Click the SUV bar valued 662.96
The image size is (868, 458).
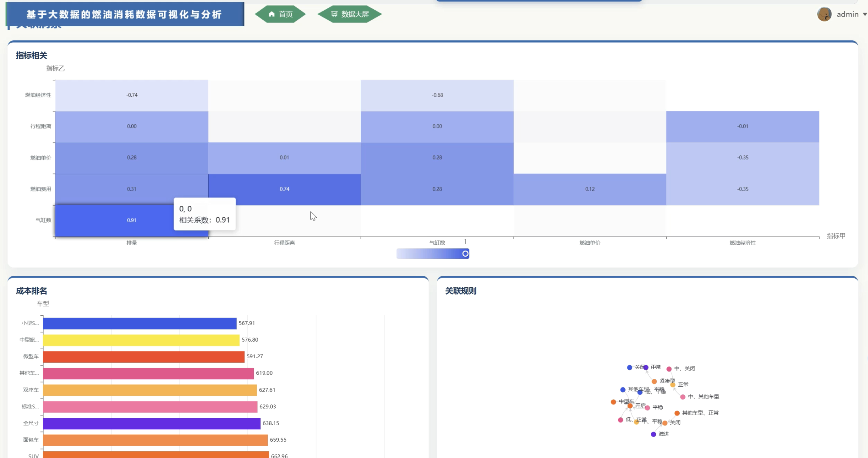tap(156, 455)
